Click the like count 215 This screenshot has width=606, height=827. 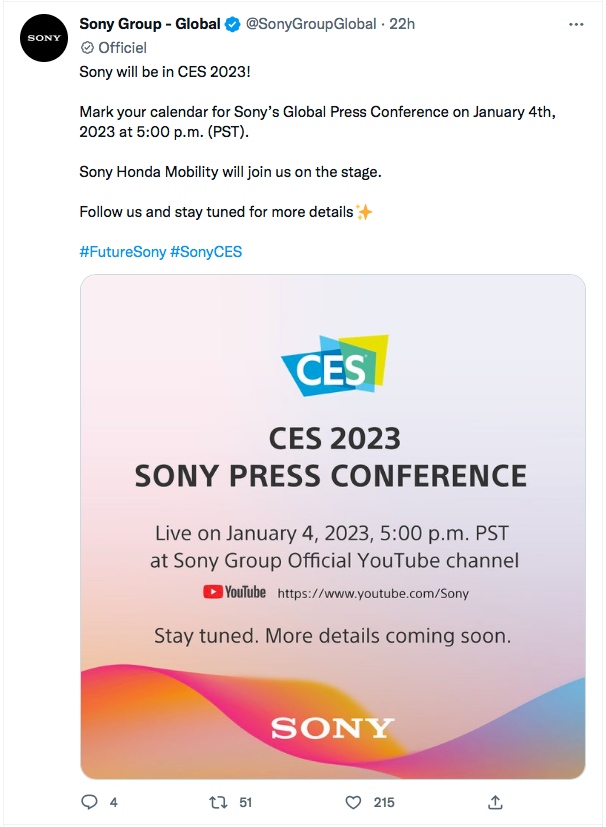click(384, 803)
